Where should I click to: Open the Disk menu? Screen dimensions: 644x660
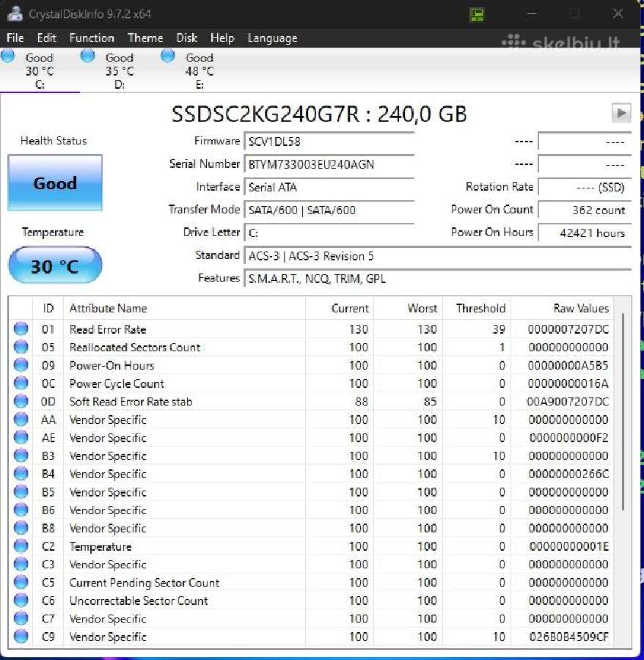pyautogui.click(x=187, y=38)
